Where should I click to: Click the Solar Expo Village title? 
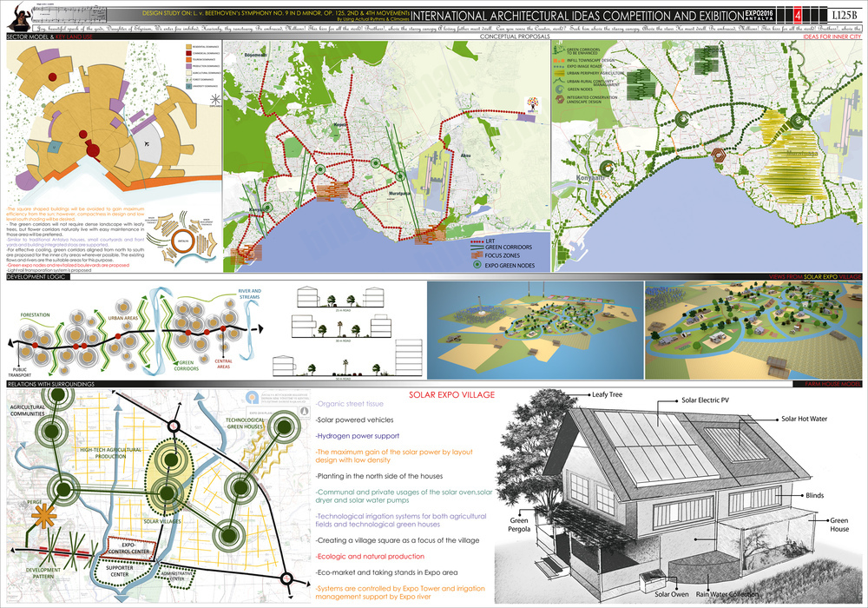[451, 395]
